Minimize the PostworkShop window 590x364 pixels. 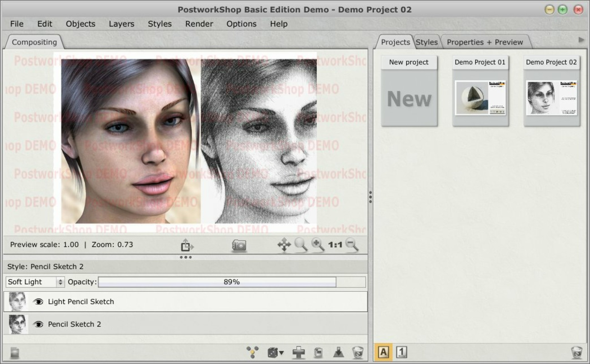click(x=549, y=10)
